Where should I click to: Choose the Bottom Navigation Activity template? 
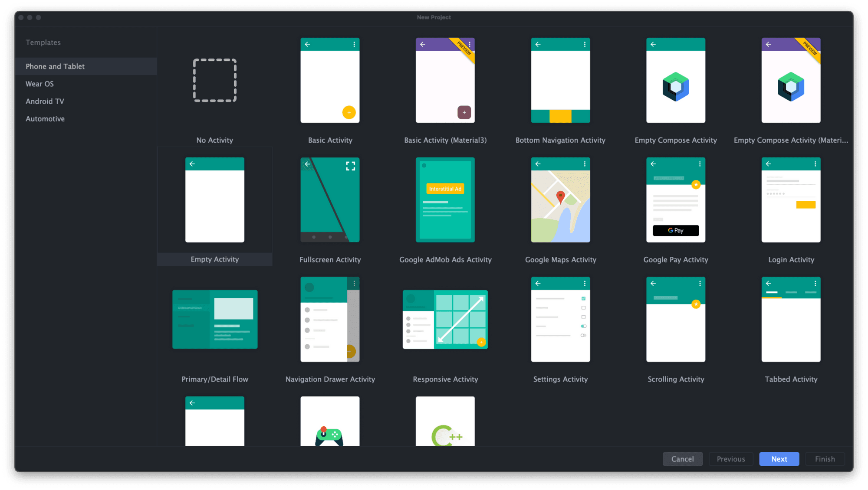click(560, 80)
